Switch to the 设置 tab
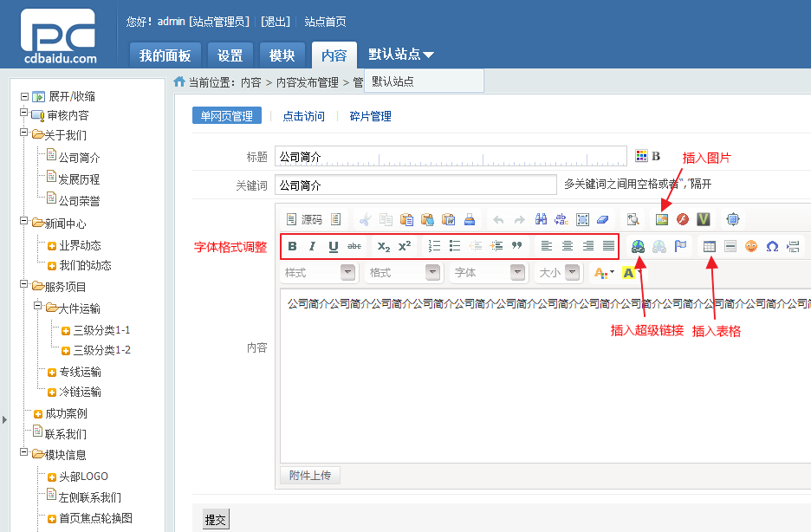This screenshot has height=532, width=811. coord(230,55)
